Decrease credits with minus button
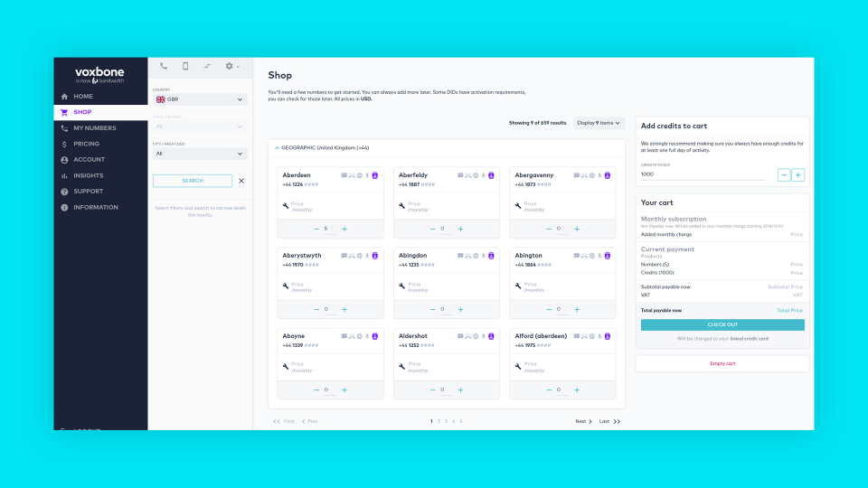 [784, 175]
